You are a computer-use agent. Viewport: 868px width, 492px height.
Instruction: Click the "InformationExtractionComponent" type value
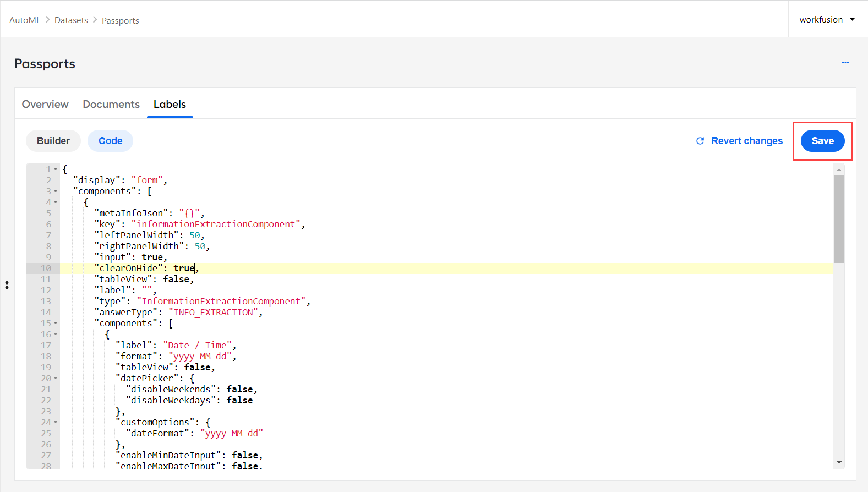click(221, 301)
